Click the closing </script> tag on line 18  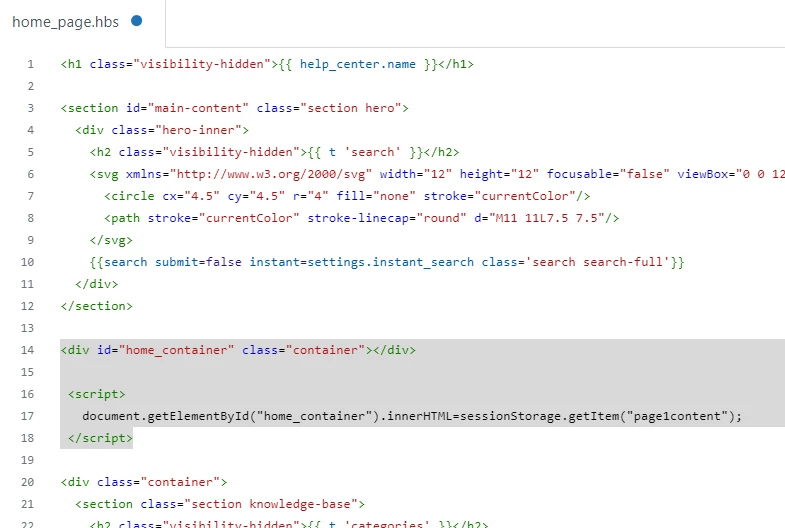tap(100, 438)
